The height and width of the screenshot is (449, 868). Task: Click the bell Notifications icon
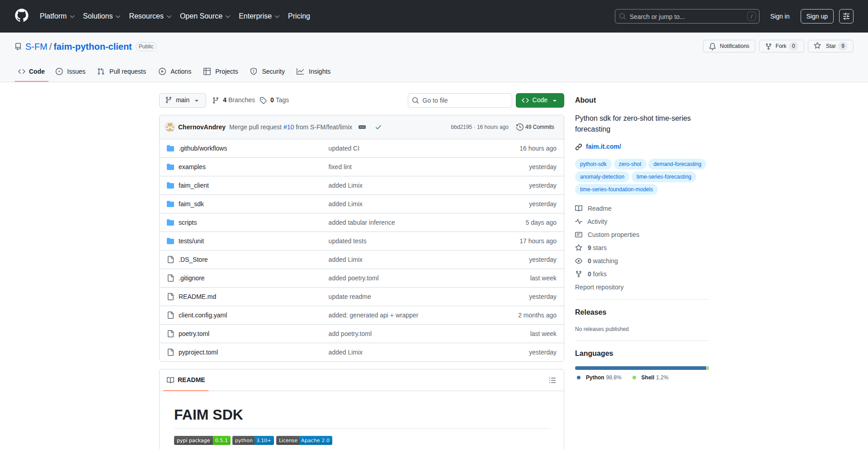coord(712,46)
